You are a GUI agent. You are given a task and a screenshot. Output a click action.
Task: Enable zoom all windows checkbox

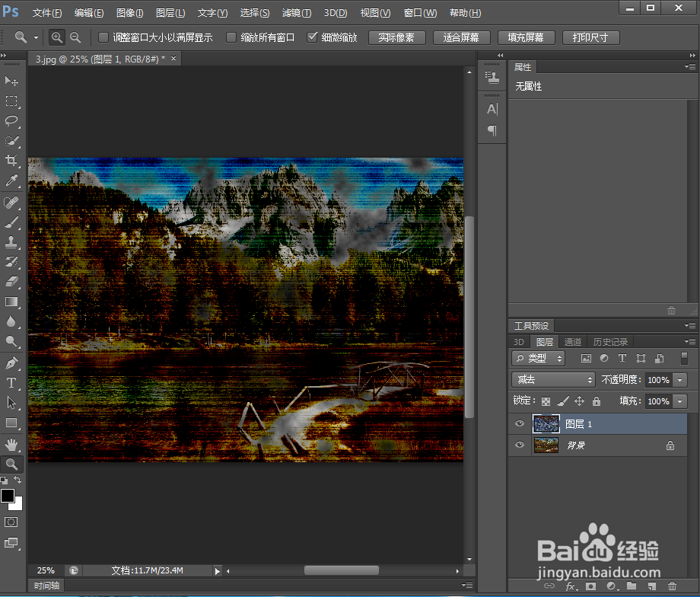(x=231, y=37)
